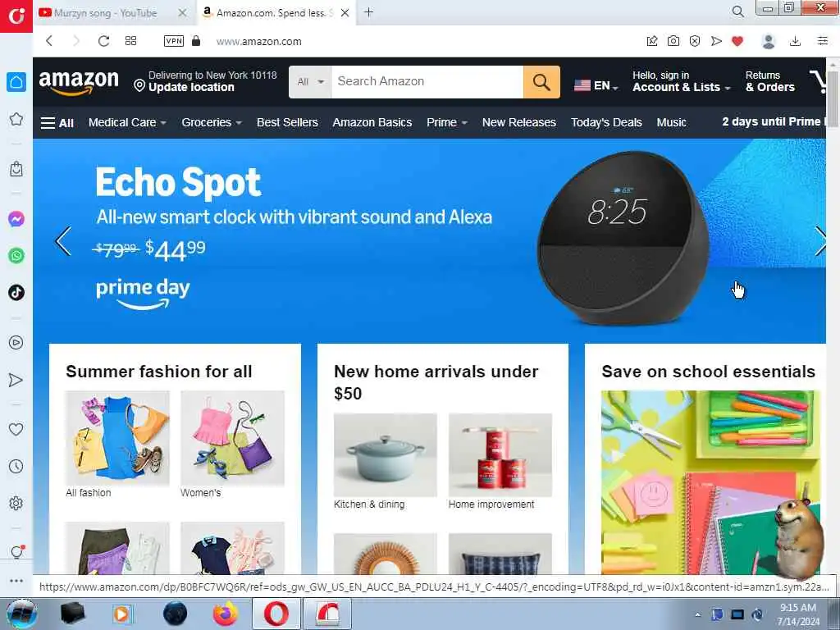Click the Amazon search magnifier button

point(541,82)
